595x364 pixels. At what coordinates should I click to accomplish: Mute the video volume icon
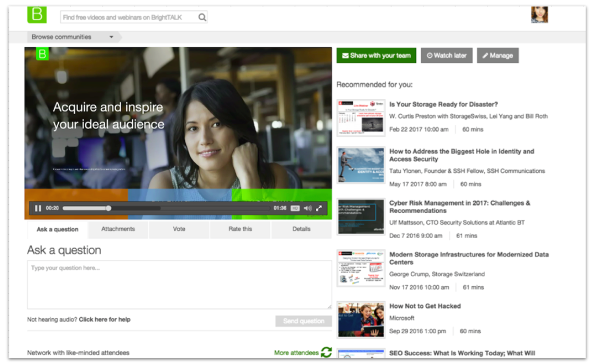pyautogui.click(x=308, y=208)
